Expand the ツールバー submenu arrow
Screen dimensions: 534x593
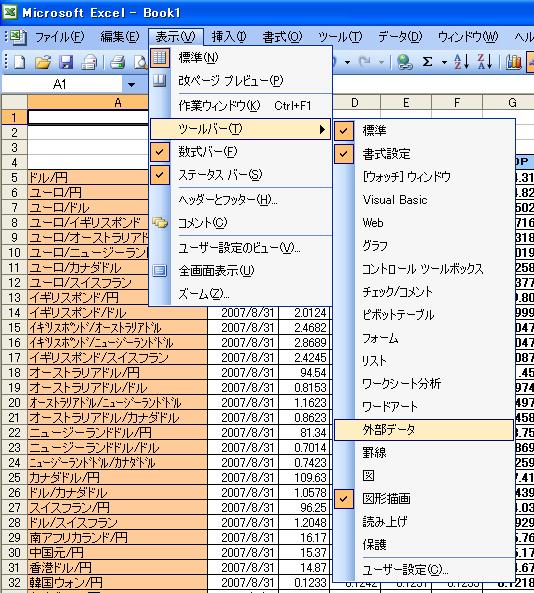[322, 129]
